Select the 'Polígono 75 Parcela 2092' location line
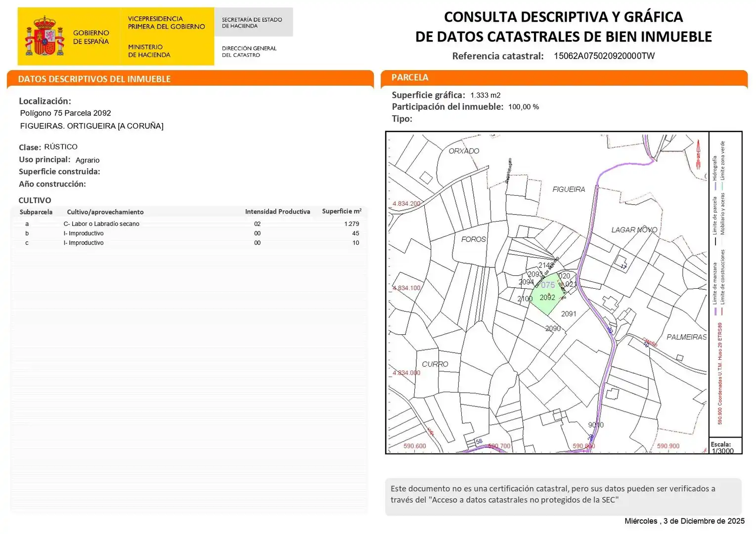 pyautogui.click(x=65, y=113)
